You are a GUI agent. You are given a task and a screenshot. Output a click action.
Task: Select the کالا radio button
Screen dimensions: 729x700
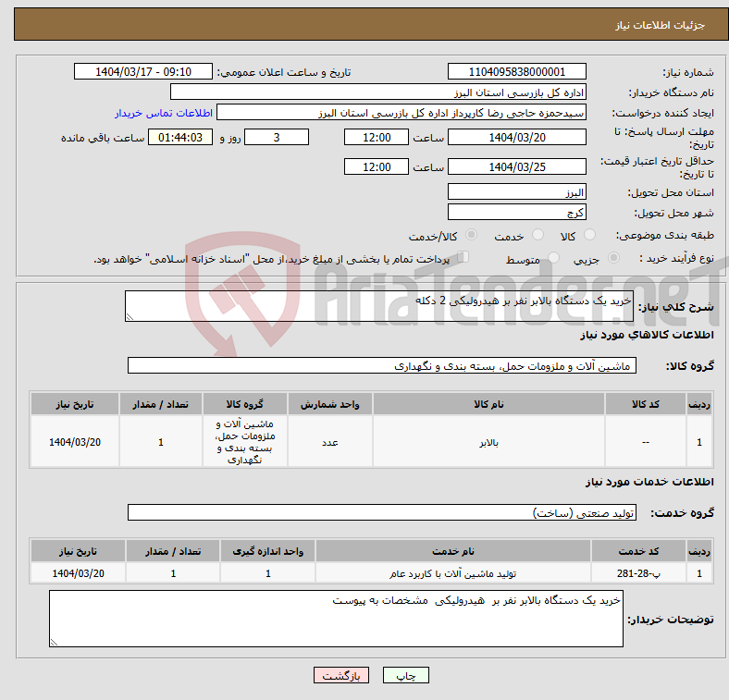[x=589, y=235]
